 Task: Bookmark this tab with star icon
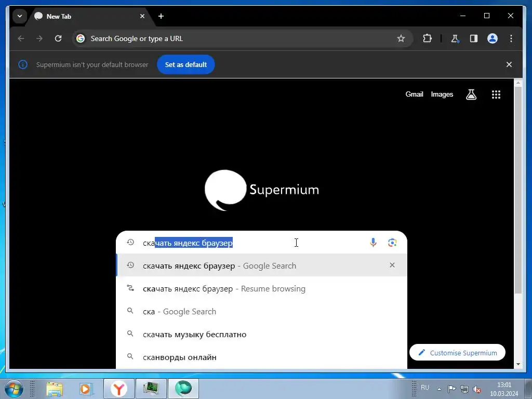[401, 38]
